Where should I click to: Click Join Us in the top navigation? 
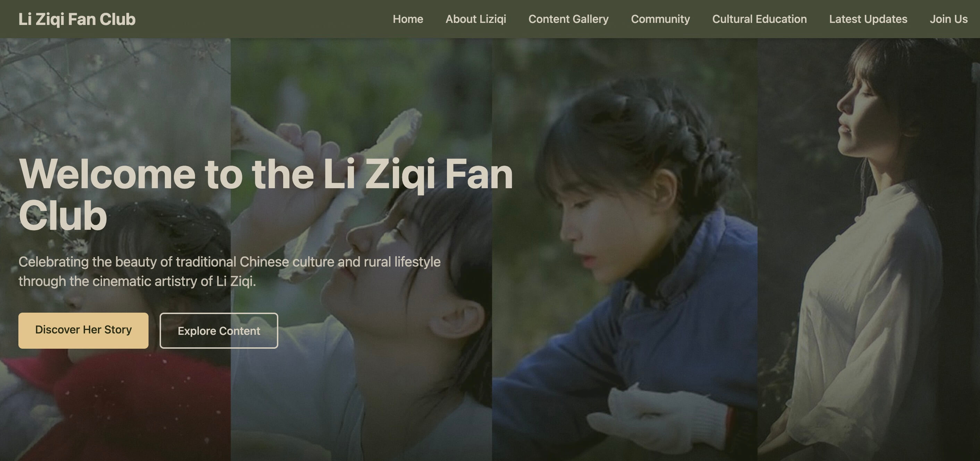948,19
